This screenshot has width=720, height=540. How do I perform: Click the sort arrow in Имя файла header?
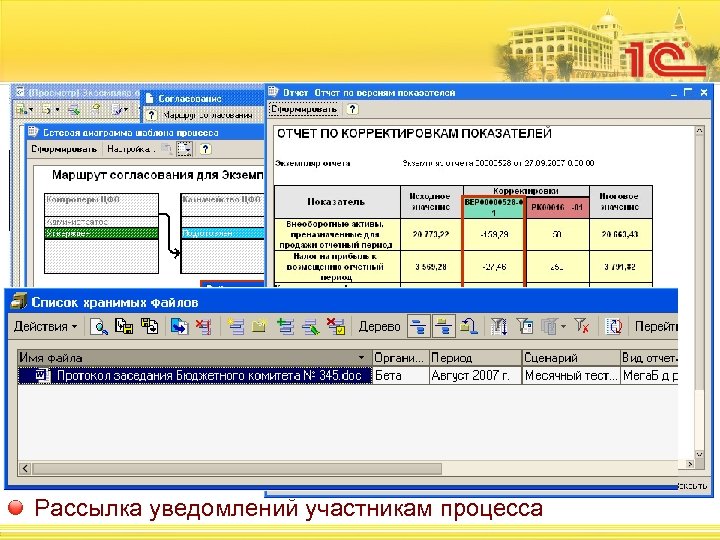(x=362, y=357)
